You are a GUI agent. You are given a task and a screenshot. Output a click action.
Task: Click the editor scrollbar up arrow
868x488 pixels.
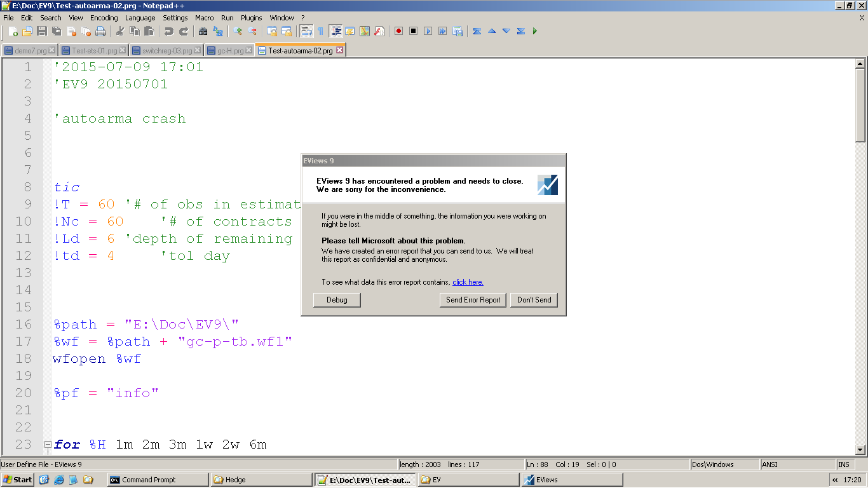tap(860, 63)
